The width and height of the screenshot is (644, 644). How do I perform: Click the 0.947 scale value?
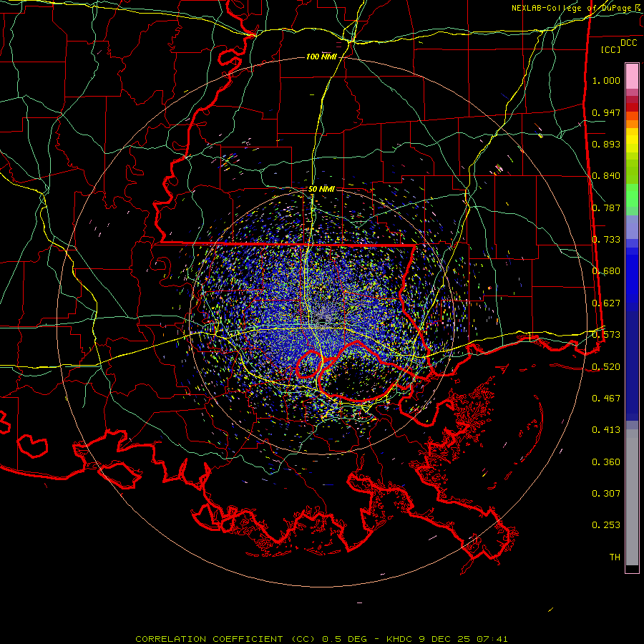[x=606, y=112]
